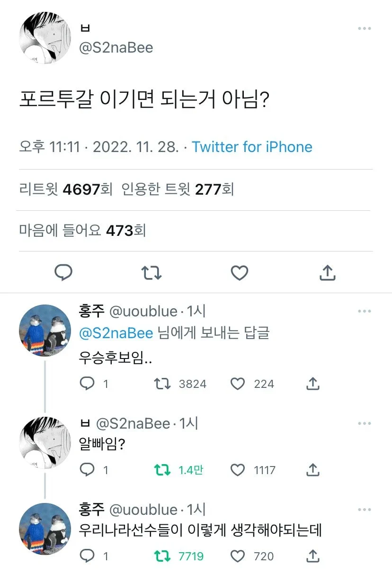Like the 알빠임? reply

click(x=238, y=470)
